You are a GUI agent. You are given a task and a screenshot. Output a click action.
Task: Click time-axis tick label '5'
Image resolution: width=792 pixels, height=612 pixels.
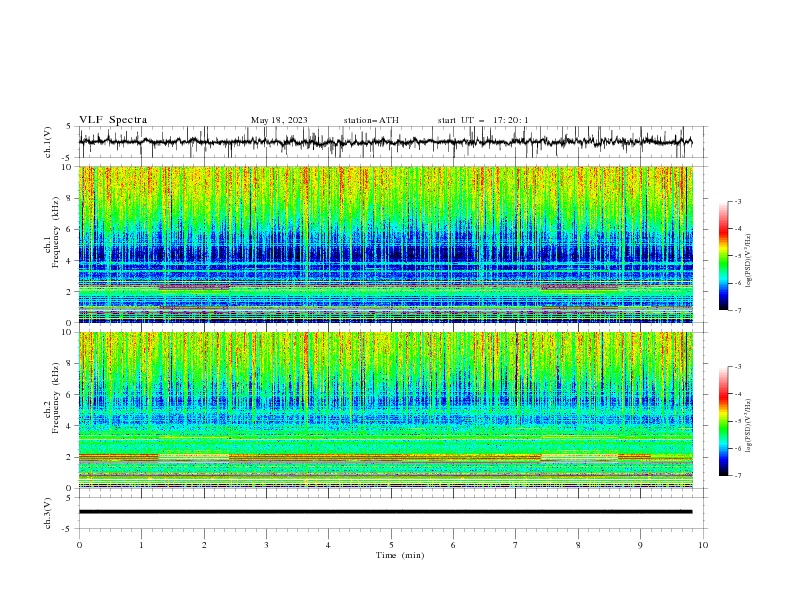pyautogui.click(x=391, y=545)
